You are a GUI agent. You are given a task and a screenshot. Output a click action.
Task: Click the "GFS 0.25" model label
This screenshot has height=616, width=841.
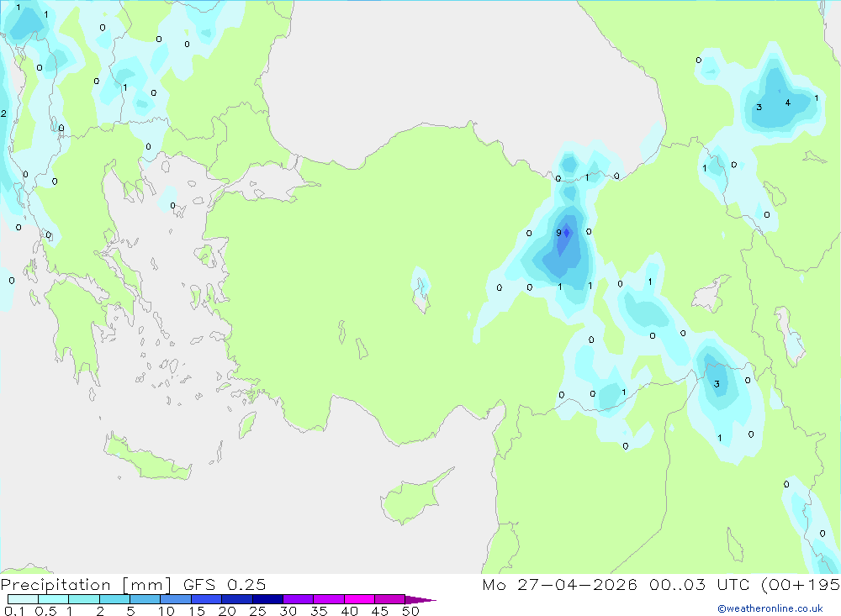[225, 584]
